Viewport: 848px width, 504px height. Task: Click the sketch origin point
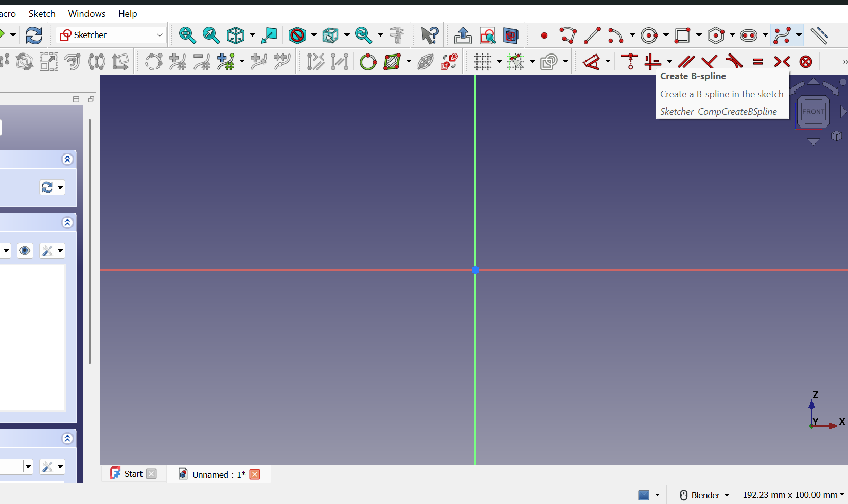coord(475,269)
